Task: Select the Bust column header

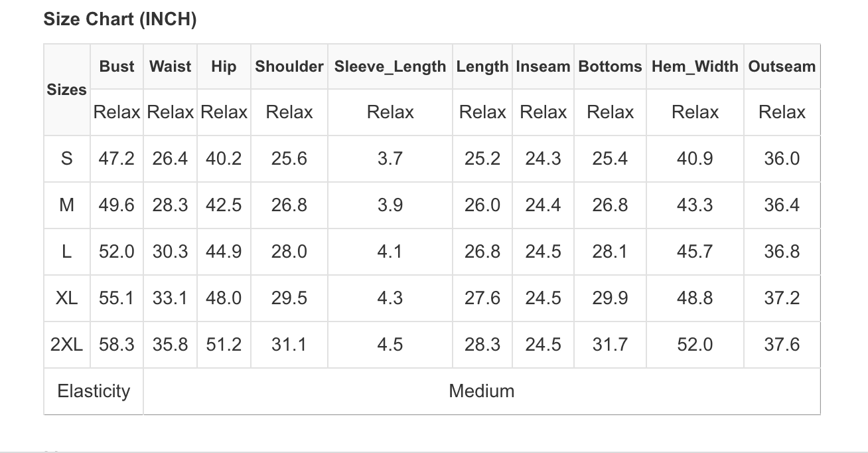Action: 117,66
